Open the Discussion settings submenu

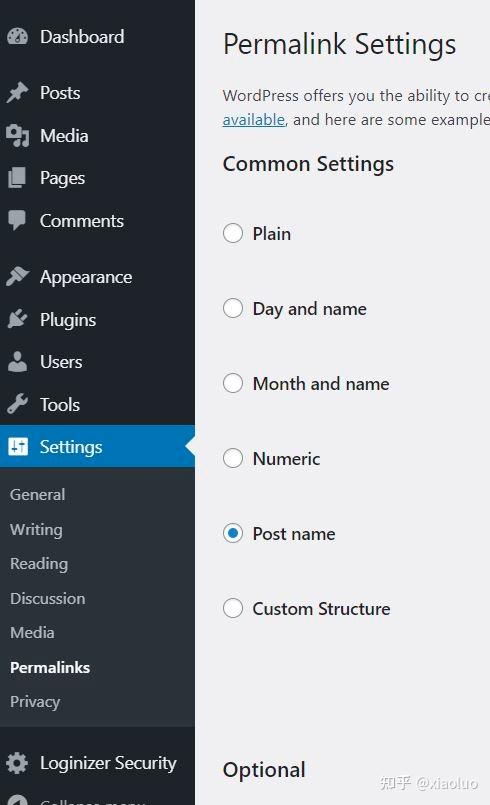pyautogui.click(x=48, y=598)
